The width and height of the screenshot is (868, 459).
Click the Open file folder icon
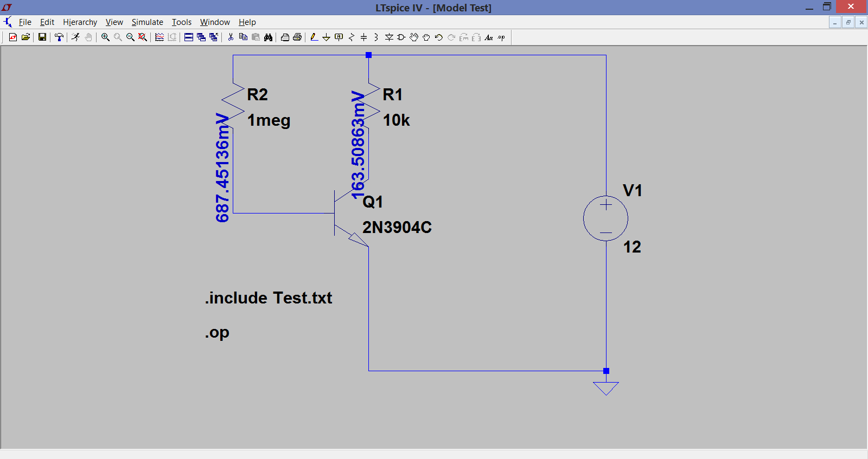tap(25, 37)
